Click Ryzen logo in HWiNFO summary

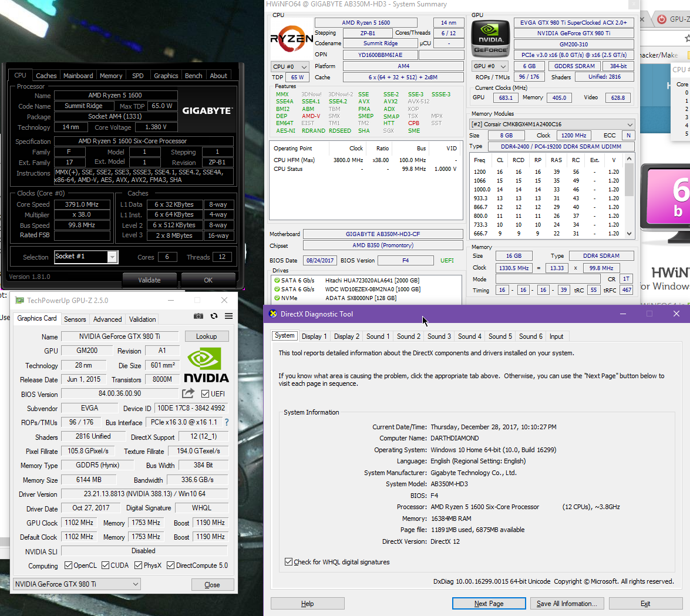pyautogui.click(x=292, y=39)
